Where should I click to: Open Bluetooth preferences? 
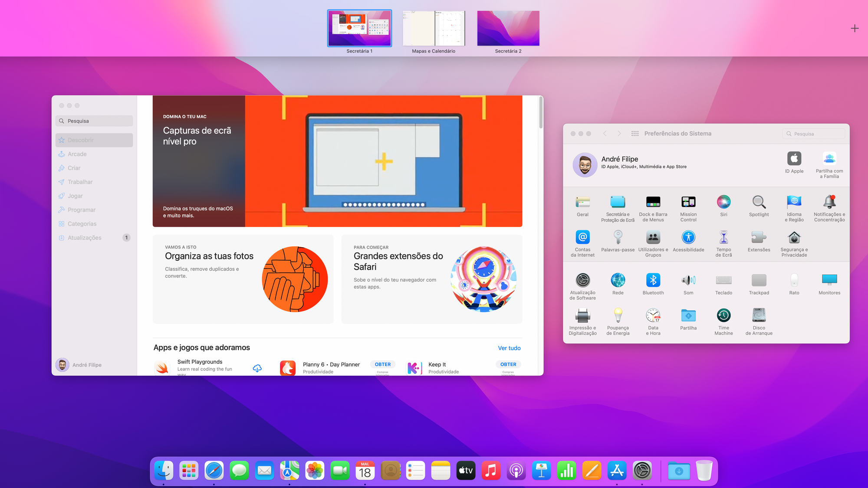point(653,284)
